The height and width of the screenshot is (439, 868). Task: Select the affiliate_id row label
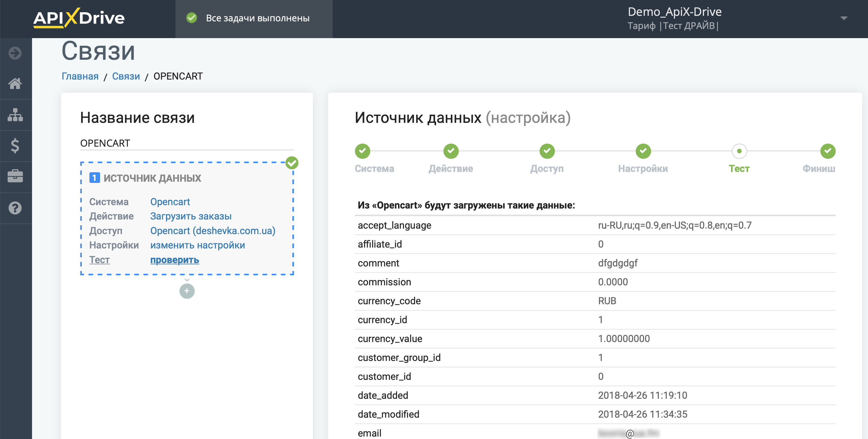pos(380,244)
